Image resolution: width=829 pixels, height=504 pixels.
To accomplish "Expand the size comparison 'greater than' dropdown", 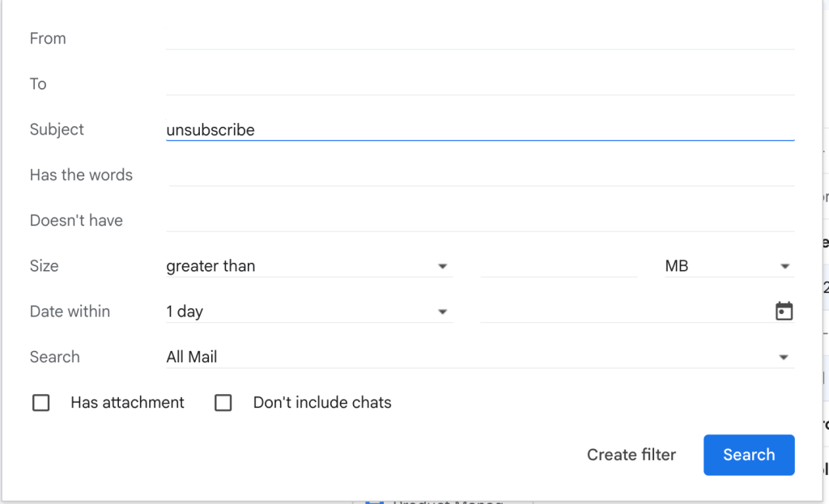I will tap(308, 266).
